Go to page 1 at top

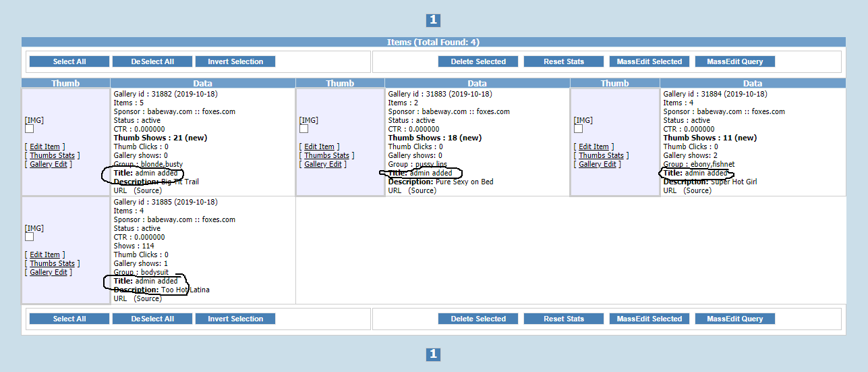pos(434,20)
